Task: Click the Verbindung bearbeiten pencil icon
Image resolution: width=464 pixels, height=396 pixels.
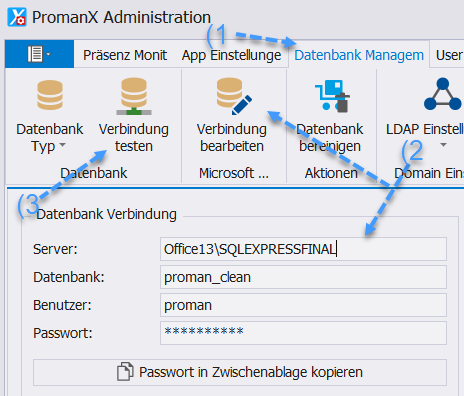Action: (234, 96)
